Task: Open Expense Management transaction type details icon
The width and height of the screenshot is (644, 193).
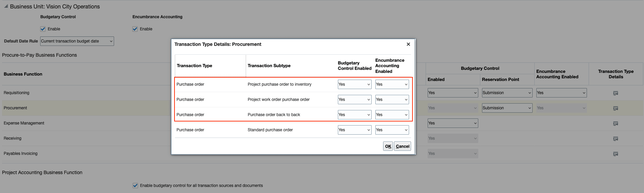Action: coord(615,123)
